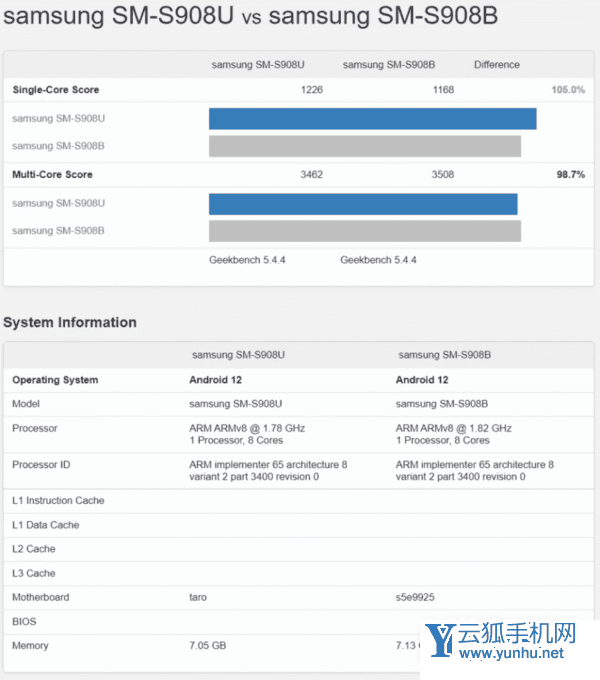Select ARM ARMv8 @ 1.78 GHz text
The image size is (600, 680).
tap(247, 428)
